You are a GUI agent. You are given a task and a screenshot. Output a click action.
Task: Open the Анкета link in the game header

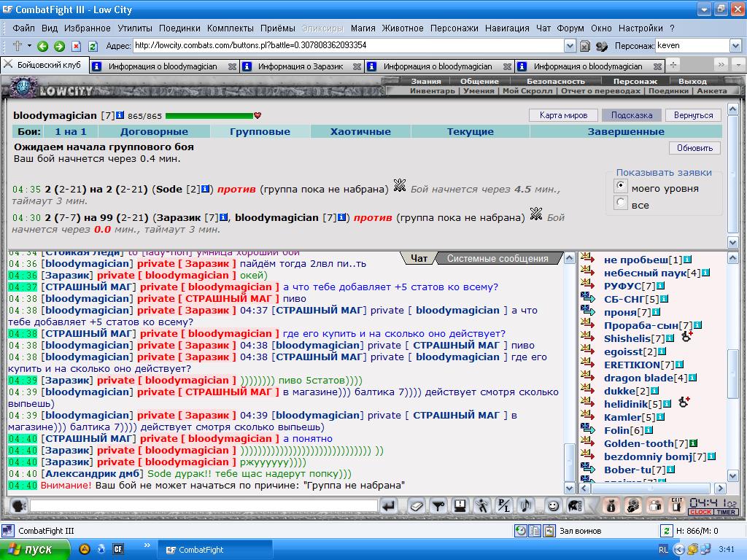(712, 90)
